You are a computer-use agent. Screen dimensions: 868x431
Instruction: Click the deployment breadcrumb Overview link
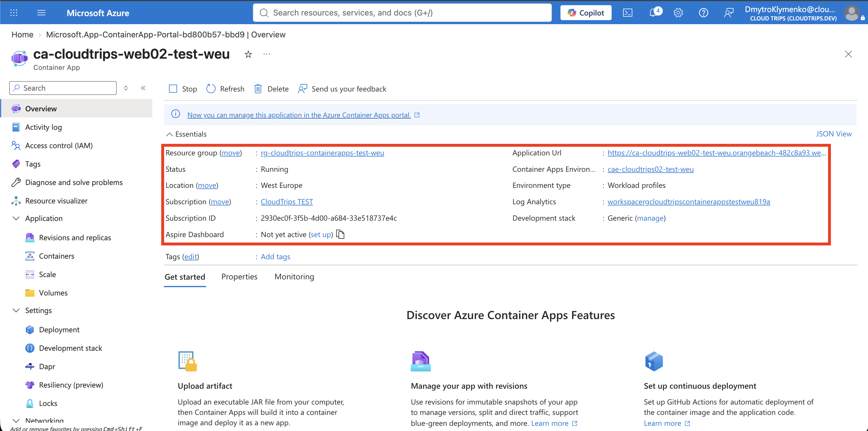166,35
